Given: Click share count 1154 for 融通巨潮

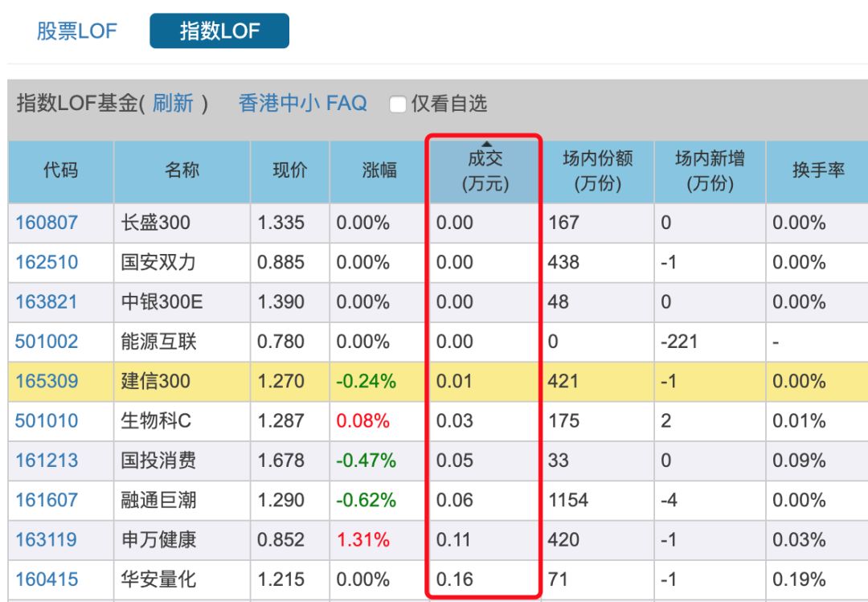Looking at the screenshot, I should point(568,501).
